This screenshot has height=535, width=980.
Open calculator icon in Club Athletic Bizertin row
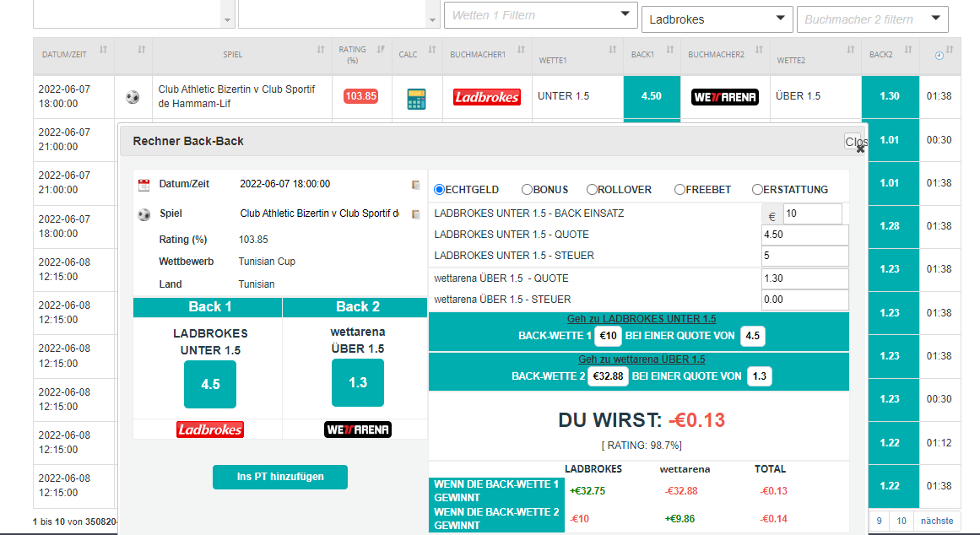(x=416, y=99)
